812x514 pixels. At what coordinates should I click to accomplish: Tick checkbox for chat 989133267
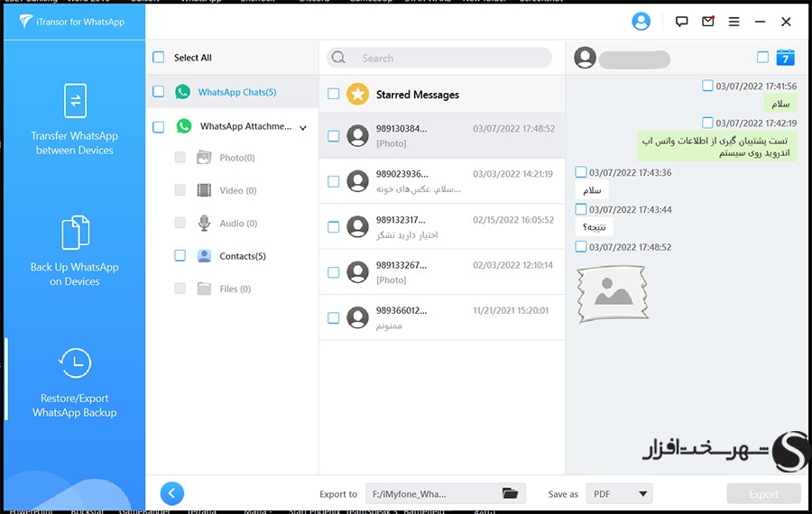tap(334, 272)
